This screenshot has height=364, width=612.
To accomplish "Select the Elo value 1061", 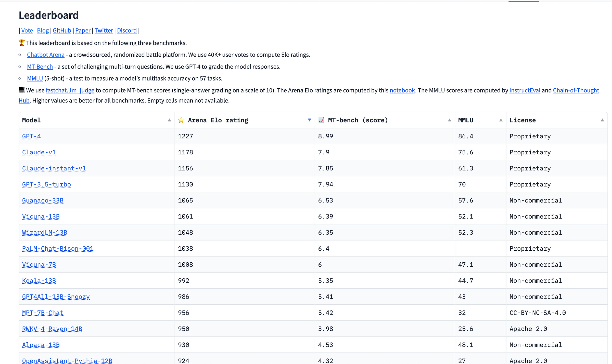I will point(185,217).
